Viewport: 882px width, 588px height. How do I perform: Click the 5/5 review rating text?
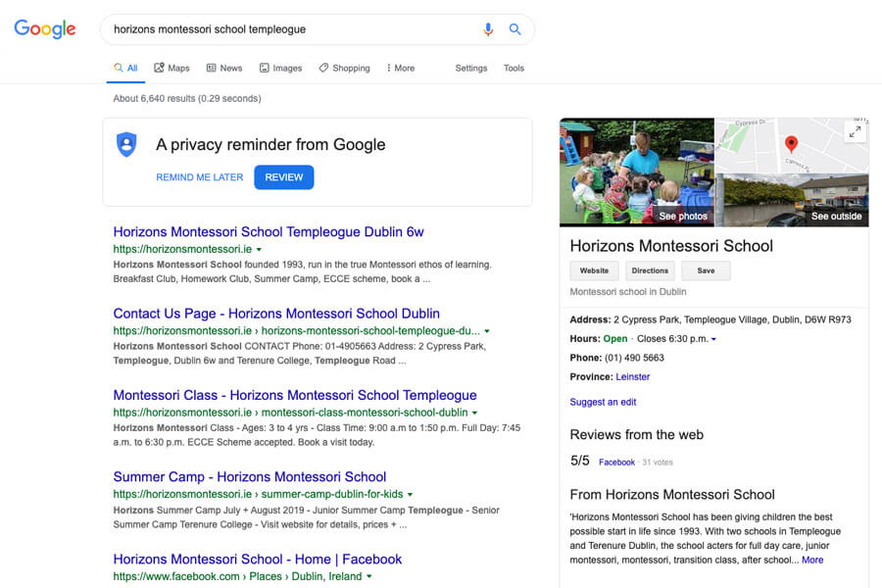[x=580, y=461]
